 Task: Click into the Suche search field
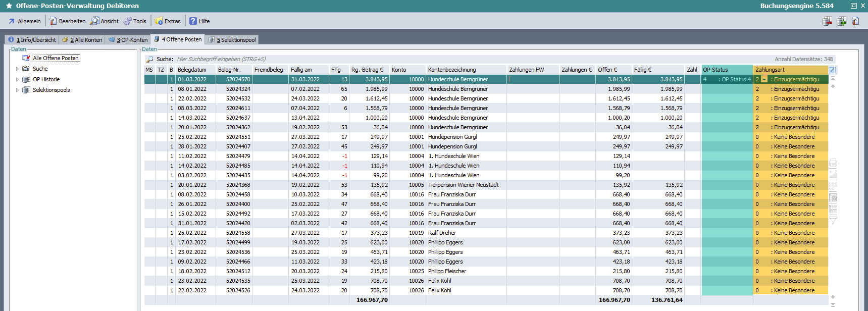(303, 59)
